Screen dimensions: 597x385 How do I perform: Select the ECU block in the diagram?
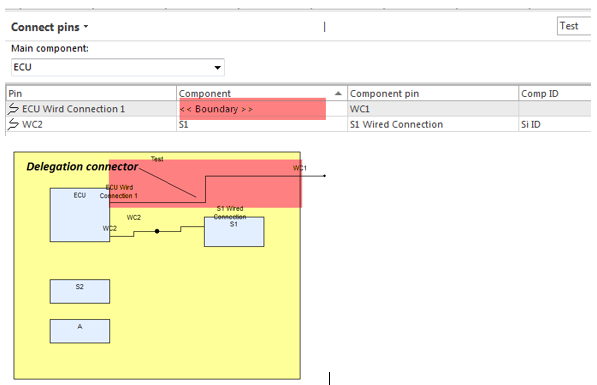(80, 215)
